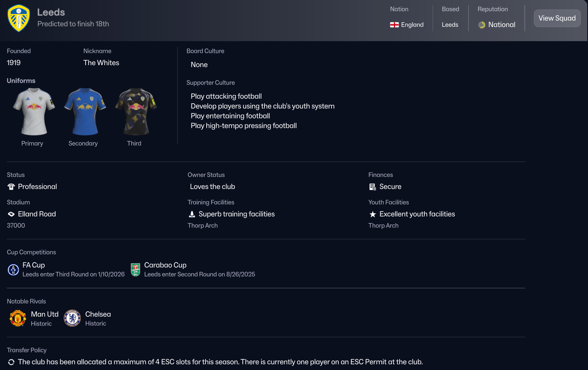Click the Elland Road stadium name
The image size is (588, 370).
tap(37, 214)
